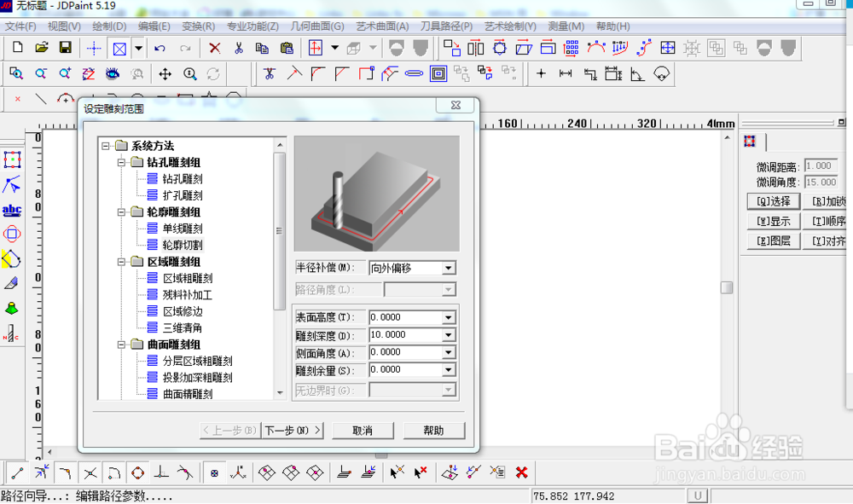The width and height of the screenshot is (853, 504).
Task: Click the New file icon
Action: (17, 48)
